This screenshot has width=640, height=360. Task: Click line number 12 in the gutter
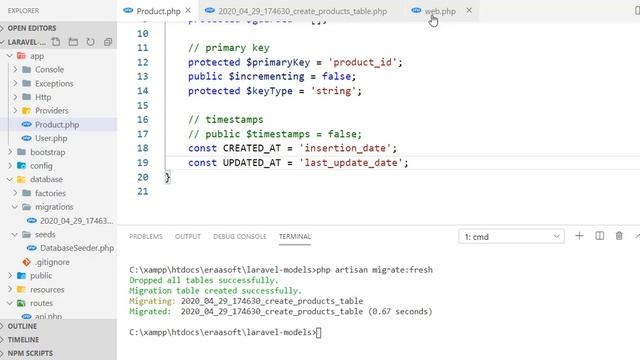tap(142, 62)
